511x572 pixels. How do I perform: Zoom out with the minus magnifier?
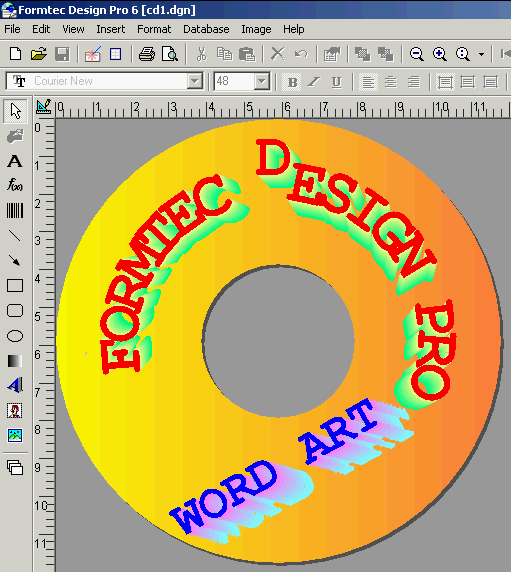[417, 54]
